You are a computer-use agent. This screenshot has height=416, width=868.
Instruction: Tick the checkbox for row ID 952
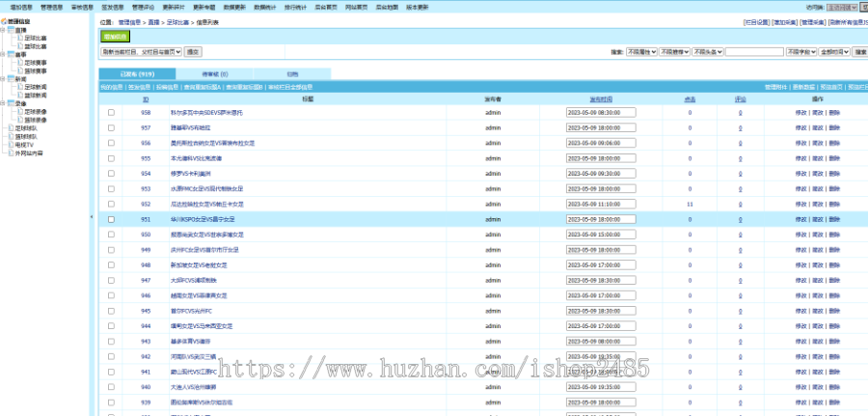pos(111,204)
